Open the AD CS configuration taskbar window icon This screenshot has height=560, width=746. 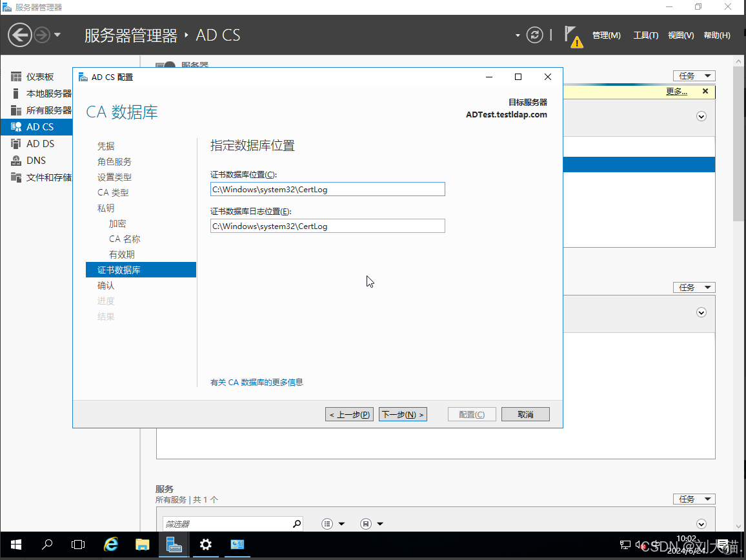237,545
